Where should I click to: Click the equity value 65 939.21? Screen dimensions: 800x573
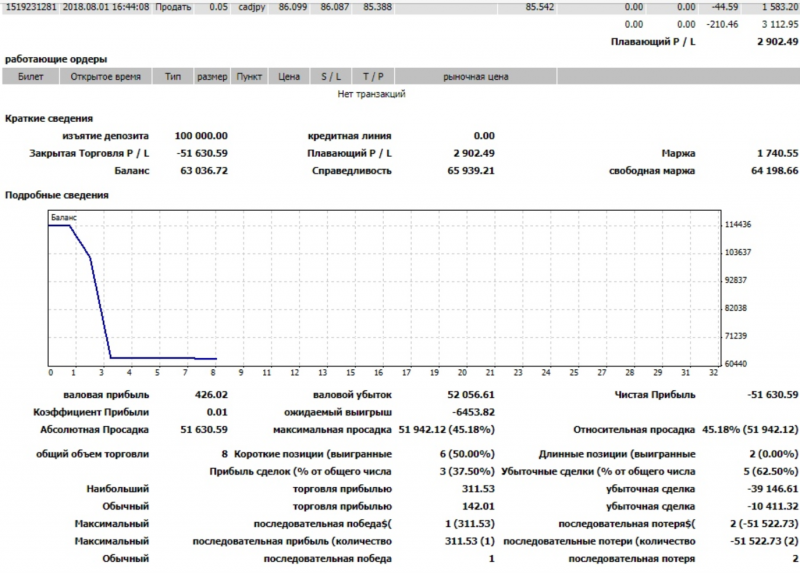471,170
